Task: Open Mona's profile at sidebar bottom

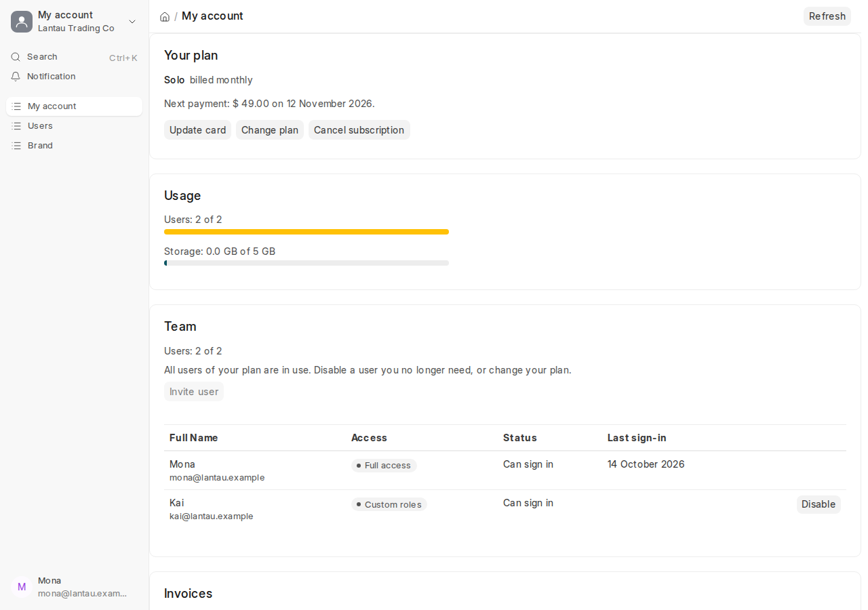Action: click(74, 587)
